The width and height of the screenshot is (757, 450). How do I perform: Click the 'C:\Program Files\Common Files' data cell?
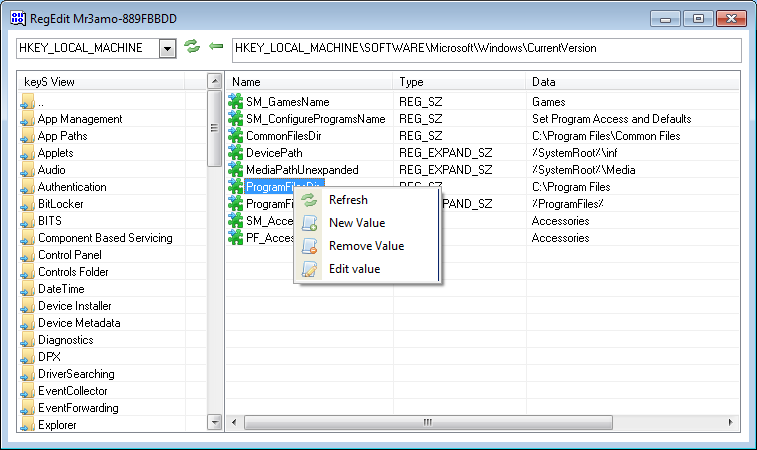point(606,136)
